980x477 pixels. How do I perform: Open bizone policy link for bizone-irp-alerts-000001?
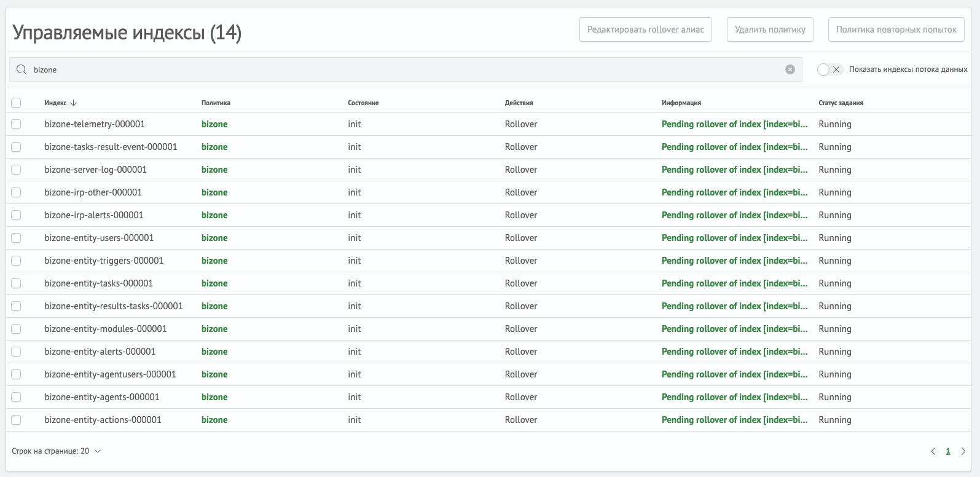coord(214,215)
